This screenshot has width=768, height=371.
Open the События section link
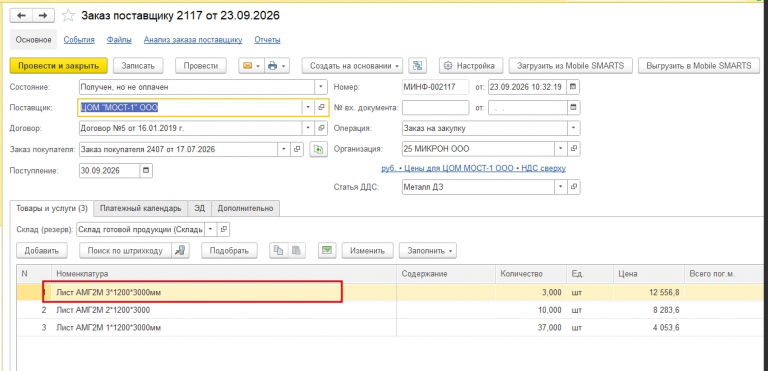pyautogui.click(x=79, y=40)
